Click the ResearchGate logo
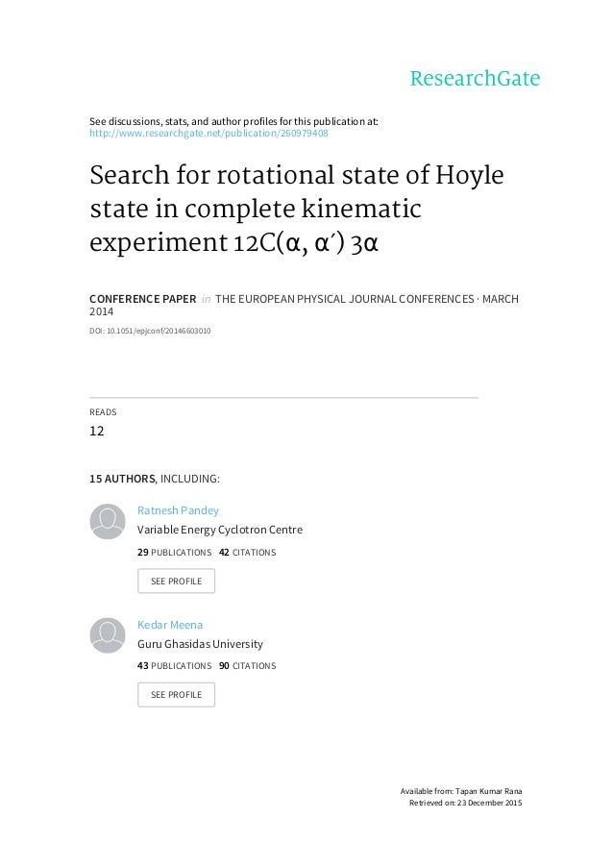The height and width of the screenshot is (868, 613). point(475,79)
